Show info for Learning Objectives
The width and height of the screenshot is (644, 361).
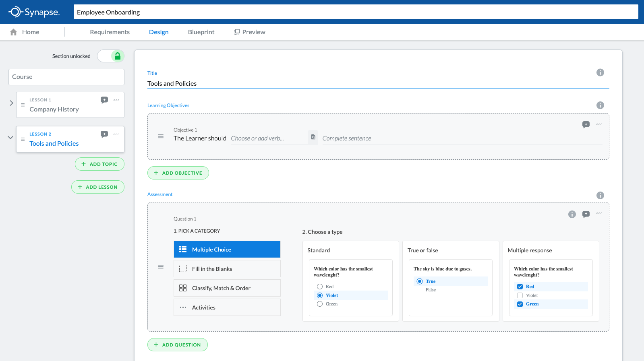(600, 105)
